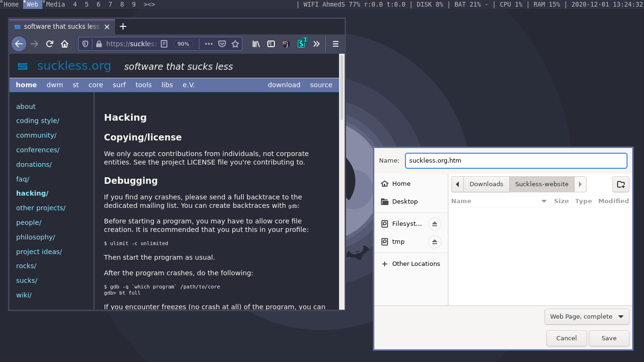Viewport: 644px width, 362px height.
Task: Toggle reader view in address bar
Action: 164,44
